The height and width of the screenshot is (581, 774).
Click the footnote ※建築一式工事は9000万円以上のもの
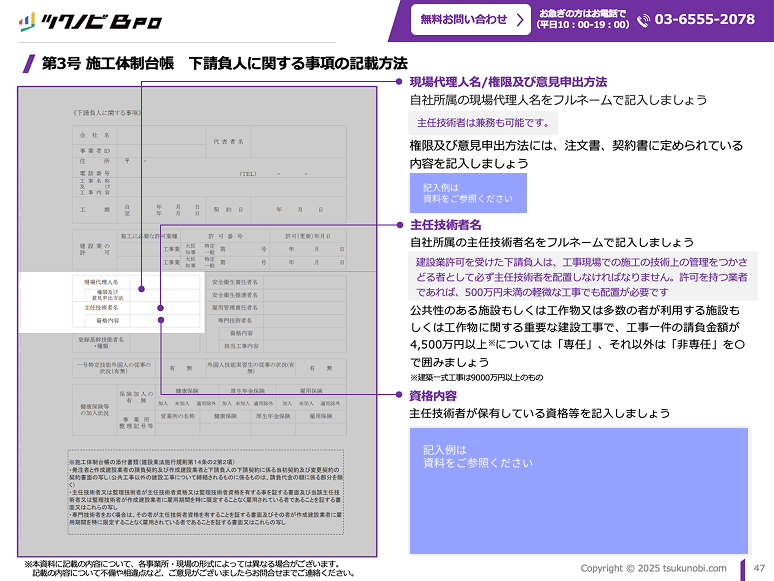coord(476,378)
